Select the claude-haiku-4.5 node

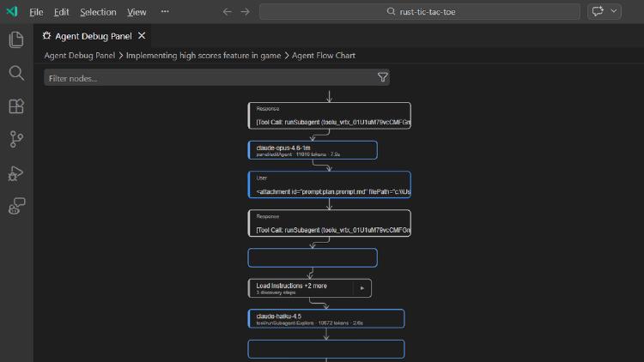pos(326,318)
